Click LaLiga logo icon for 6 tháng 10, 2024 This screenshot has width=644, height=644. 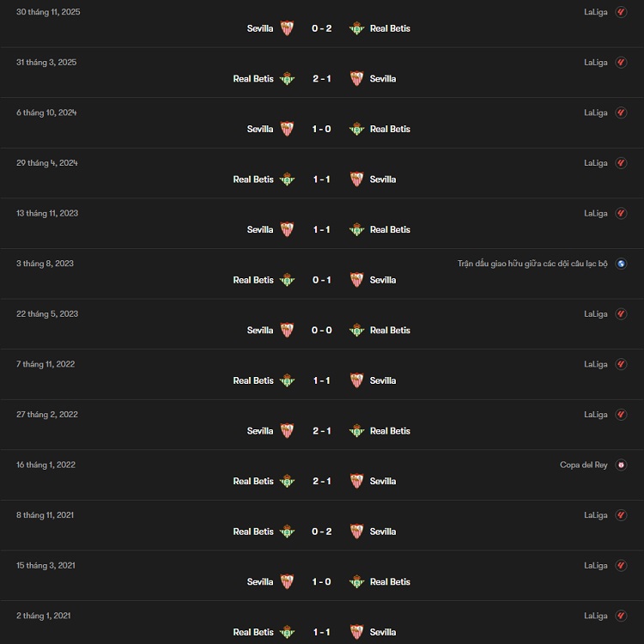point(622,112)
